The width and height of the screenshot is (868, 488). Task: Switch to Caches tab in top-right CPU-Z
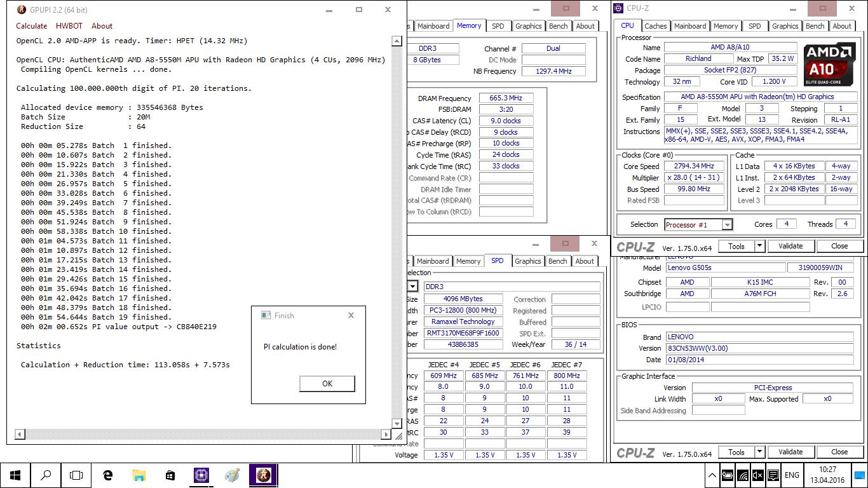[656, 26]
